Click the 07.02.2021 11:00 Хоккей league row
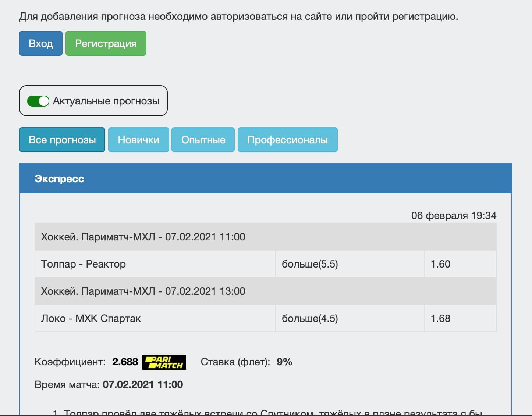532x416 pixels. [266, 237]
